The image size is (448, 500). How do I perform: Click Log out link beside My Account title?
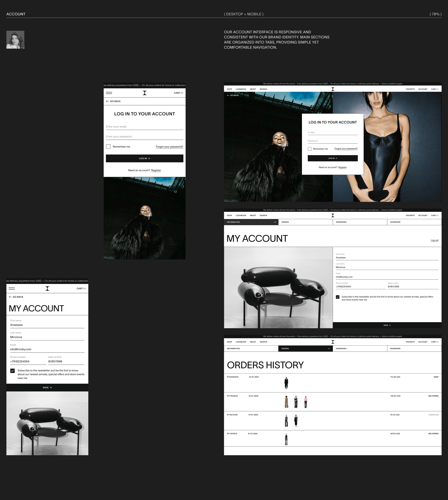coord(434,240)
